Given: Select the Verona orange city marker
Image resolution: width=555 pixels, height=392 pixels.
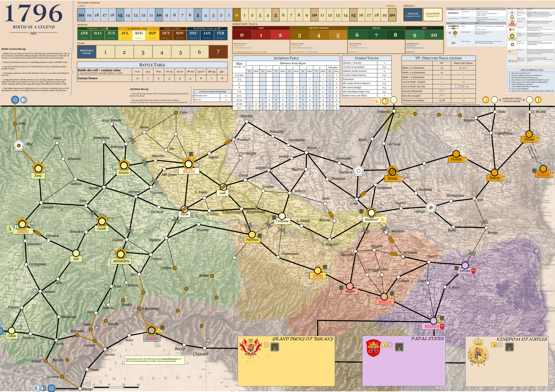Looking at the screenshot, I should coord(392,172).
